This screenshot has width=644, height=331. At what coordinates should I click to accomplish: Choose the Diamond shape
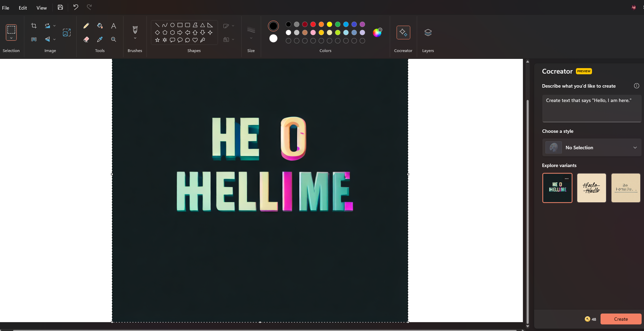[x=157, y=33]
